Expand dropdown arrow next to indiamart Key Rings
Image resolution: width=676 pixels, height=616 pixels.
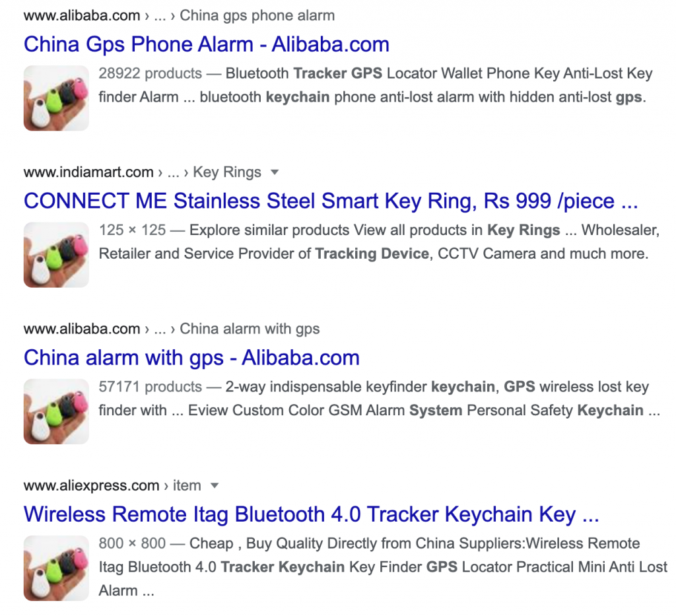tap(275, 172)
